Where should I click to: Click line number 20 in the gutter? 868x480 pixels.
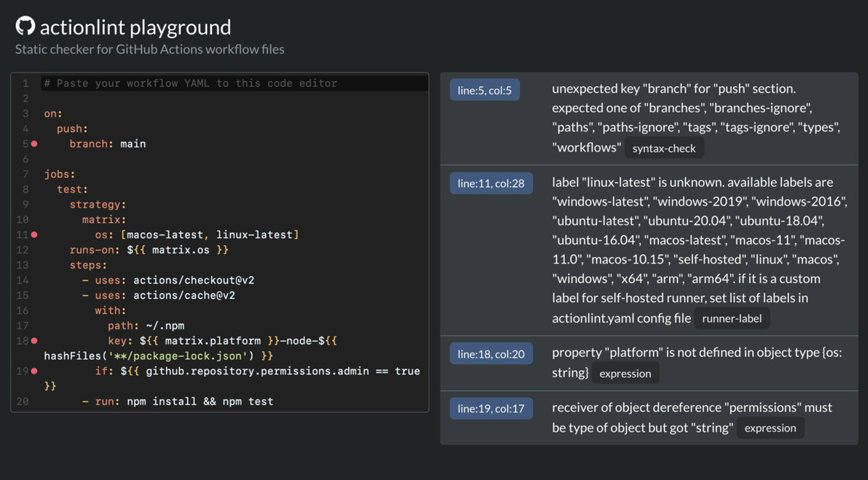point(22,401)
